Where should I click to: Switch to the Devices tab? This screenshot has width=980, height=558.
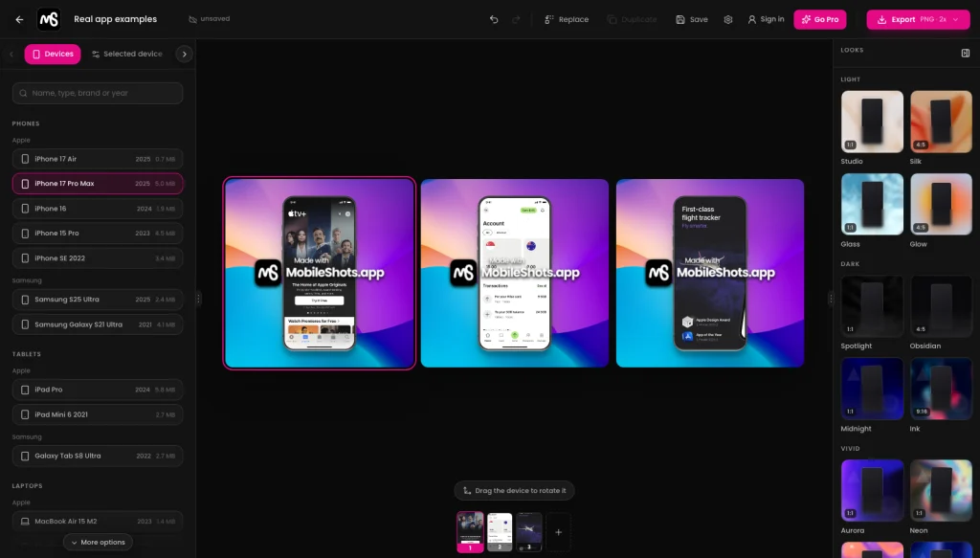pos(53,54)
